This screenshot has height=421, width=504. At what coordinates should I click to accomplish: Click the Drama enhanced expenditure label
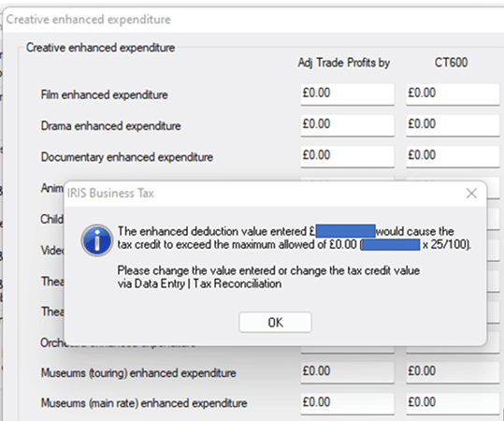pos(110,125)
